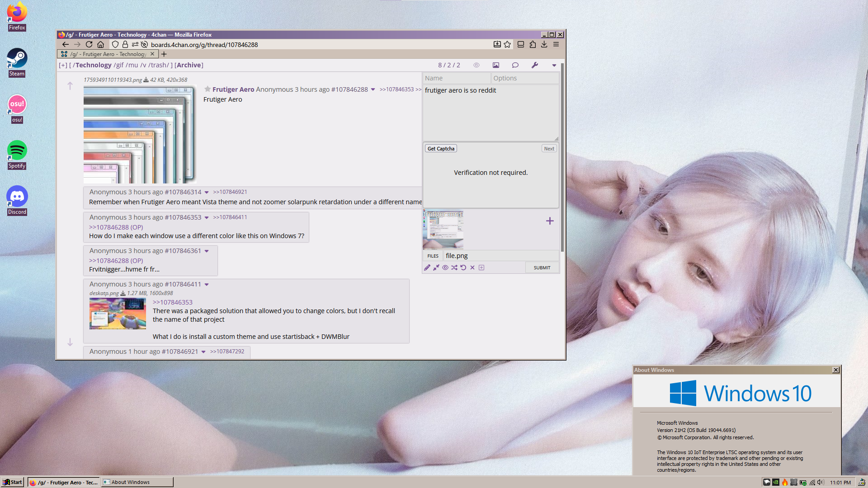Bookmark page with star icon in address bar
The image size is (868, 488).
(507, 44)
